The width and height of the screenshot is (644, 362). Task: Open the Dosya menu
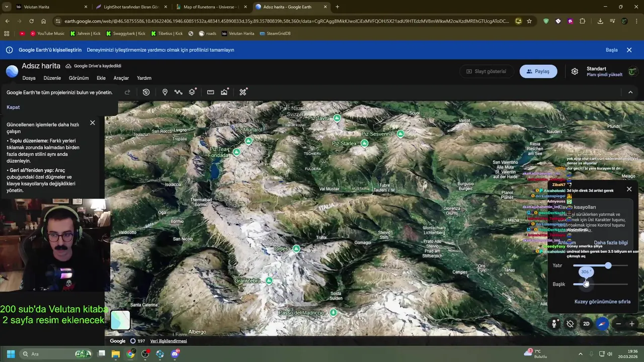(29, 78)
